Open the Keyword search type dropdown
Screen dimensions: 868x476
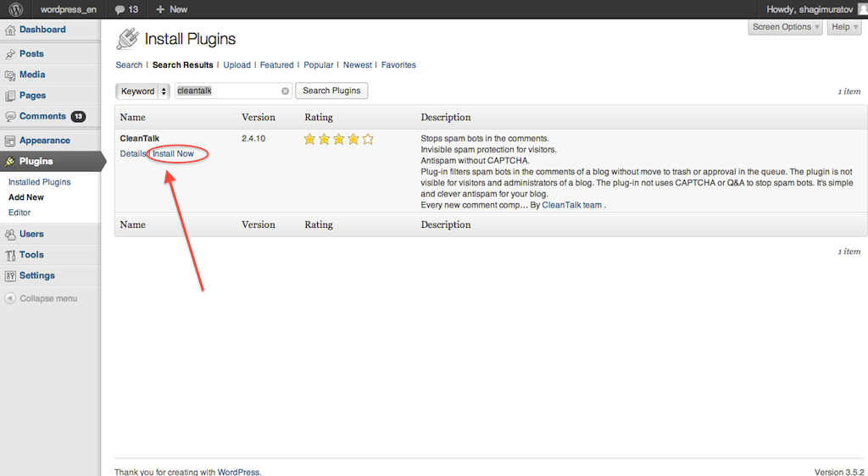tap(143, 91)
